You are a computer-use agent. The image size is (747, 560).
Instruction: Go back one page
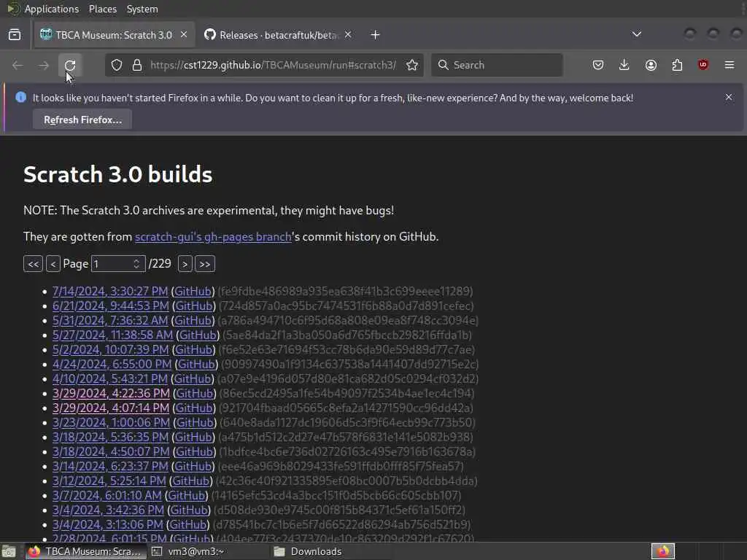tap(18, 65)
